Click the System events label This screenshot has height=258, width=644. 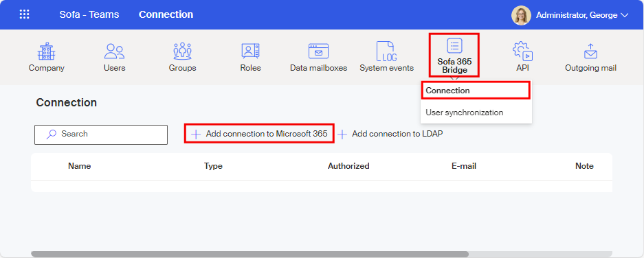(x=386, y=68)
